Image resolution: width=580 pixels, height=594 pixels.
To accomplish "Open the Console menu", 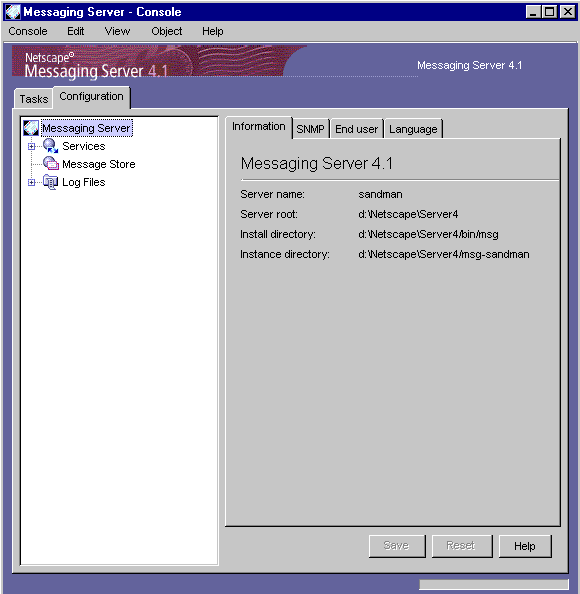I will coord(28,31).
